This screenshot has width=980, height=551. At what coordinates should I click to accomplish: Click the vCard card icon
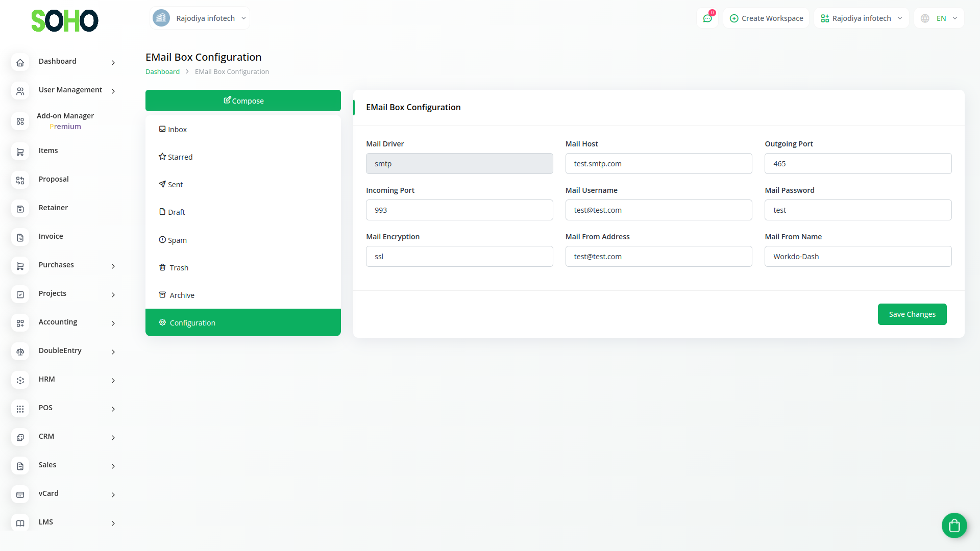click(20, 494)
